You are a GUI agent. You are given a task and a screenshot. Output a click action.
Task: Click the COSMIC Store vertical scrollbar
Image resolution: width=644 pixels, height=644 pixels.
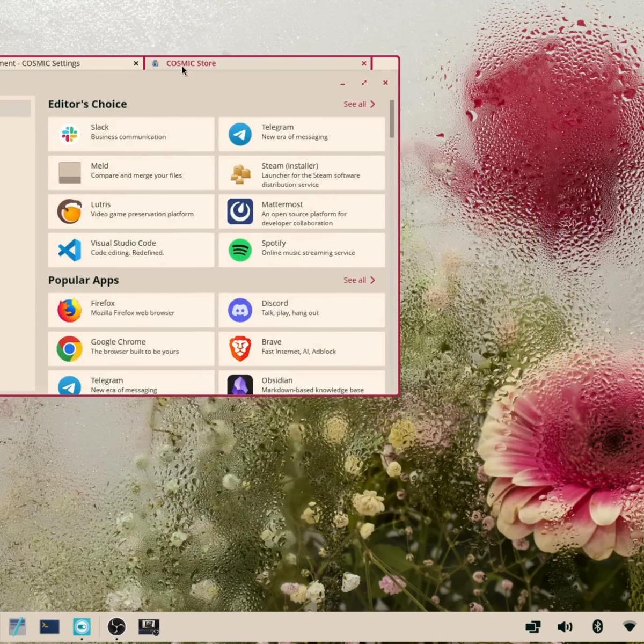[392, 119]
